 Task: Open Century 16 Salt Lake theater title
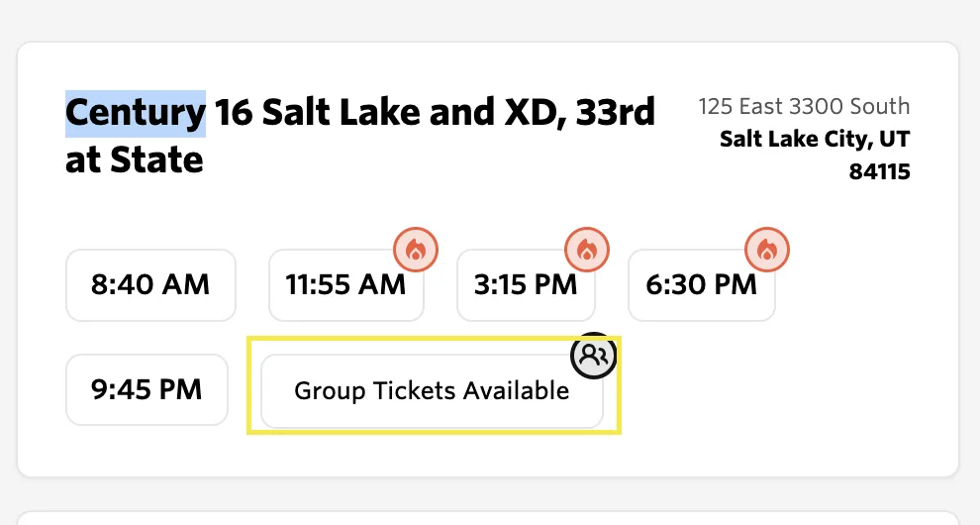click(x=360, y=136)
